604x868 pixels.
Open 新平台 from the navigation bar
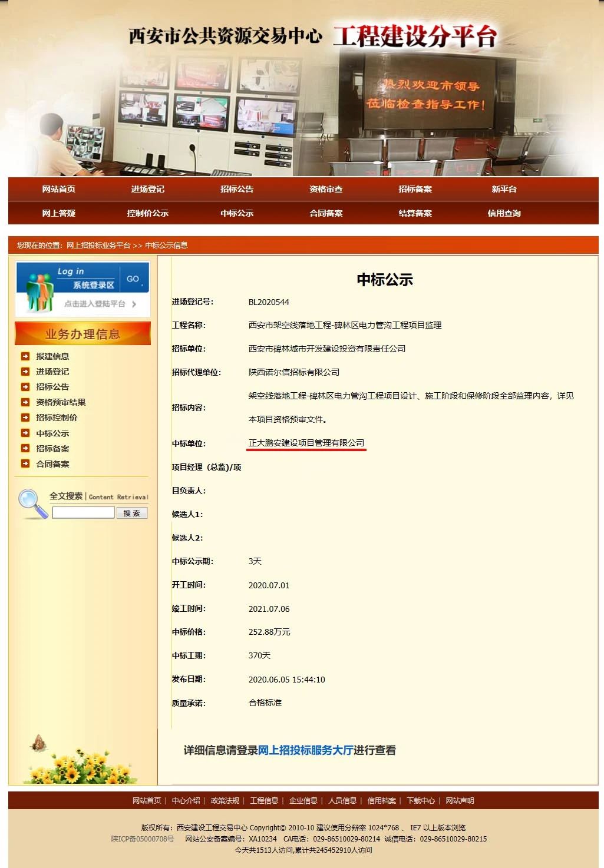pyautogui.click(x=504, y=189)
